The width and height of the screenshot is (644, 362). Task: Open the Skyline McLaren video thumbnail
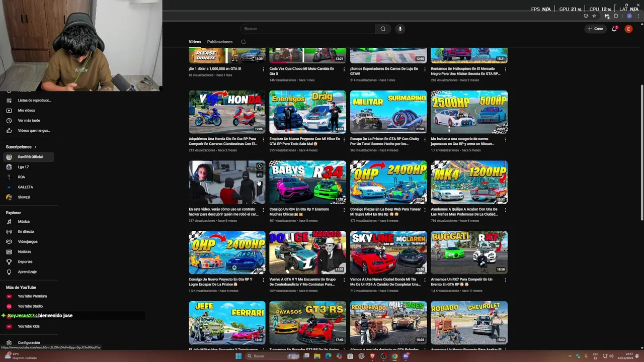coord(388,252)
